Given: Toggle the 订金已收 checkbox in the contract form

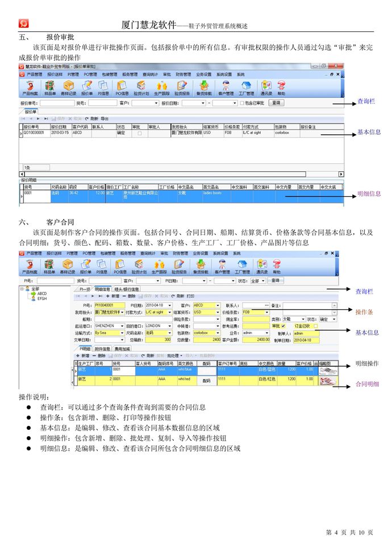Looking at the screenshot, I should (316, 326).
